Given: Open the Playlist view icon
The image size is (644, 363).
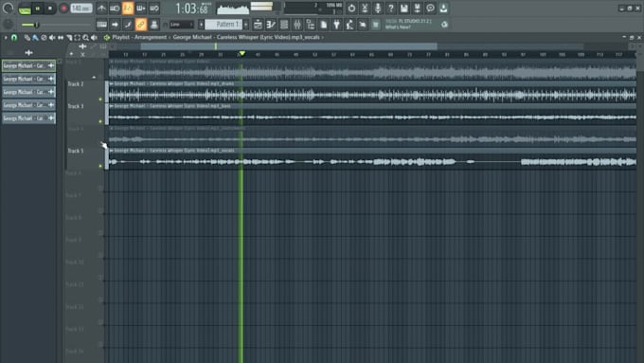Looking at the screenshot, I should point(258,25).
